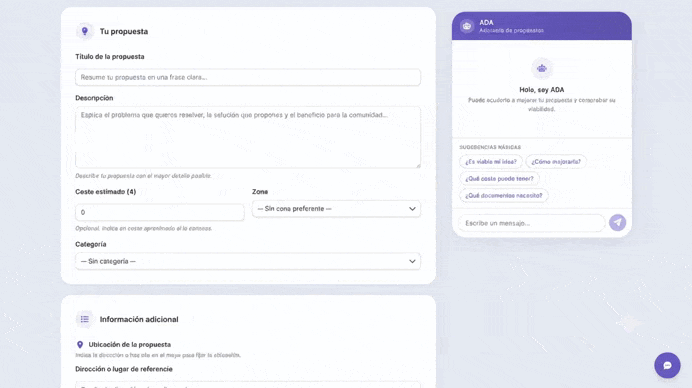
Task: Focus the Coste estimado input
Action: (160, 212)
